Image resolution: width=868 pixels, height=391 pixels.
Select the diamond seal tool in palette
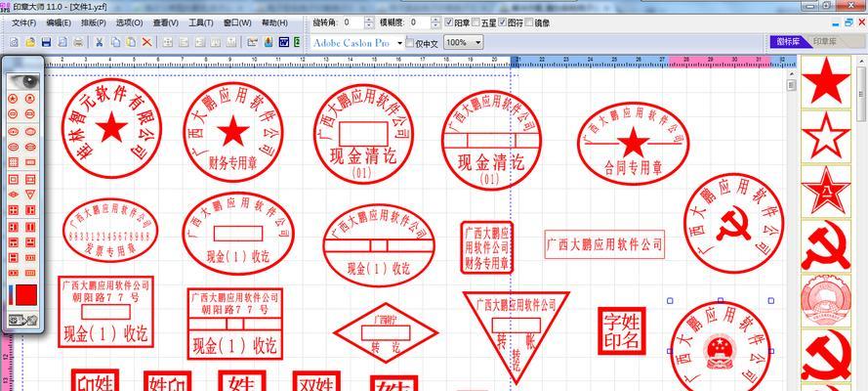14,195
